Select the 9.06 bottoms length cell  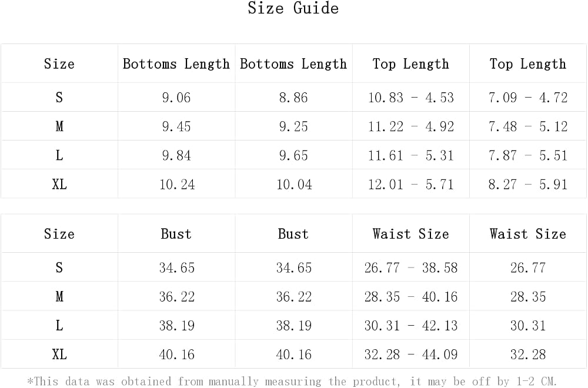tap(176, 98)
